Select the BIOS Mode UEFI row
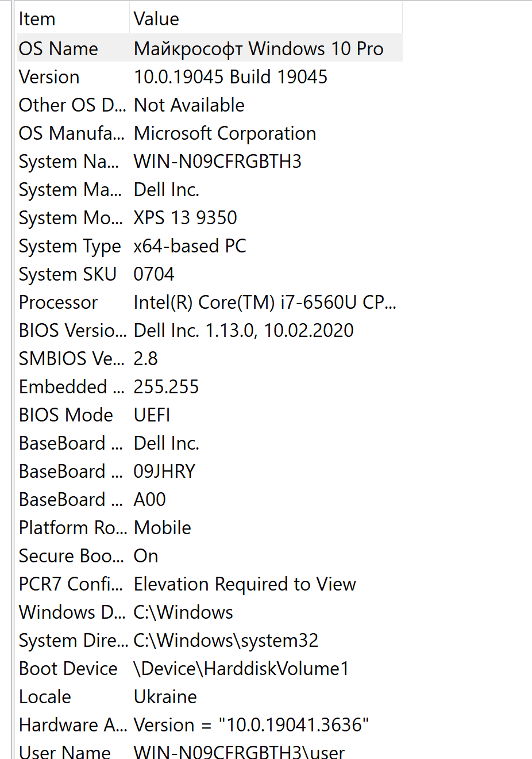The image size is (532, 759). (x=210, y=415)
